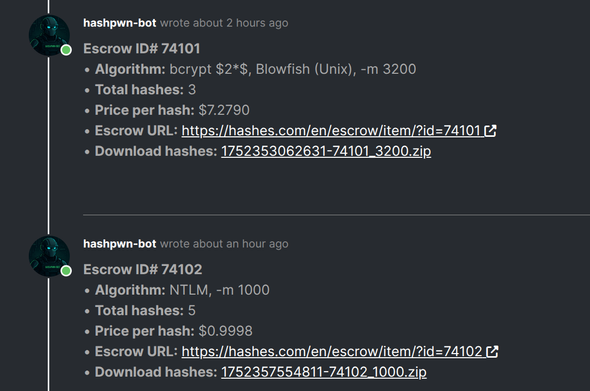Click external-link icon after the id=74102 URL
The height and width of the screenshot is (391, 590).
pos(492,351)
